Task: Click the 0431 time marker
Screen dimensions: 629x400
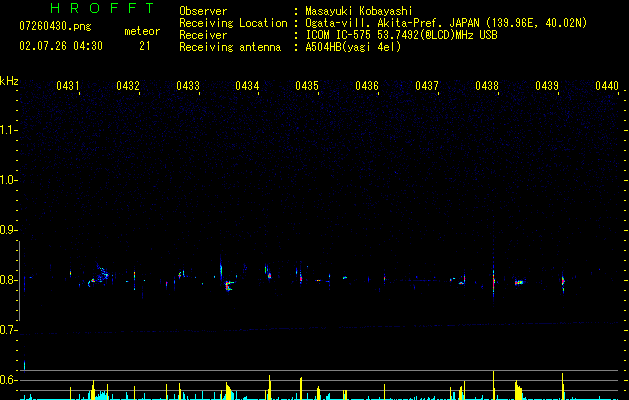Action: pos(68,86)
